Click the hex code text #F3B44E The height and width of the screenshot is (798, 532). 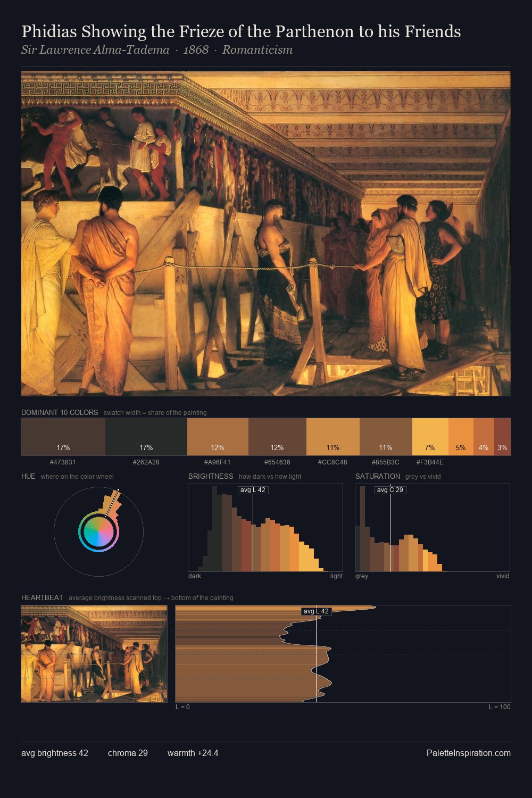coord(430,462)
